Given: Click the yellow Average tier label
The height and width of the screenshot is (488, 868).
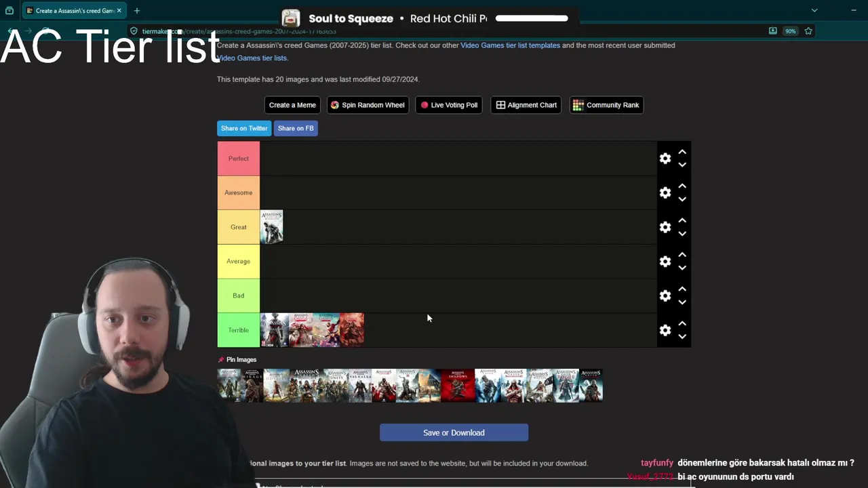Looking at the screenshot, I should pos(239,261).
